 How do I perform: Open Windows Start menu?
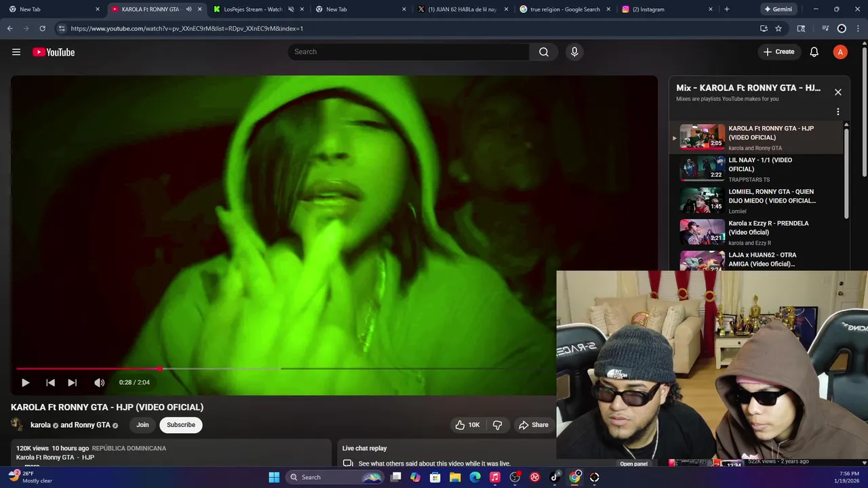tap(274, 477)
